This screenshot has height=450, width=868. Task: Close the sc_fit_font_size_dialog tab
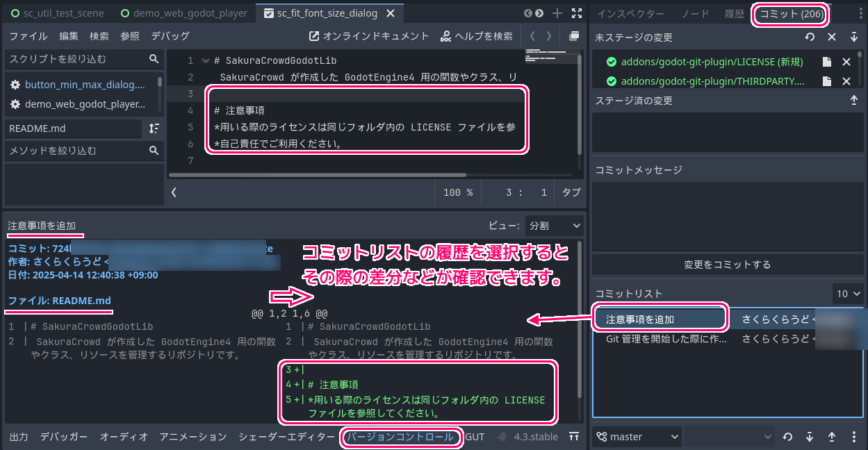click(x=391, y=13)
